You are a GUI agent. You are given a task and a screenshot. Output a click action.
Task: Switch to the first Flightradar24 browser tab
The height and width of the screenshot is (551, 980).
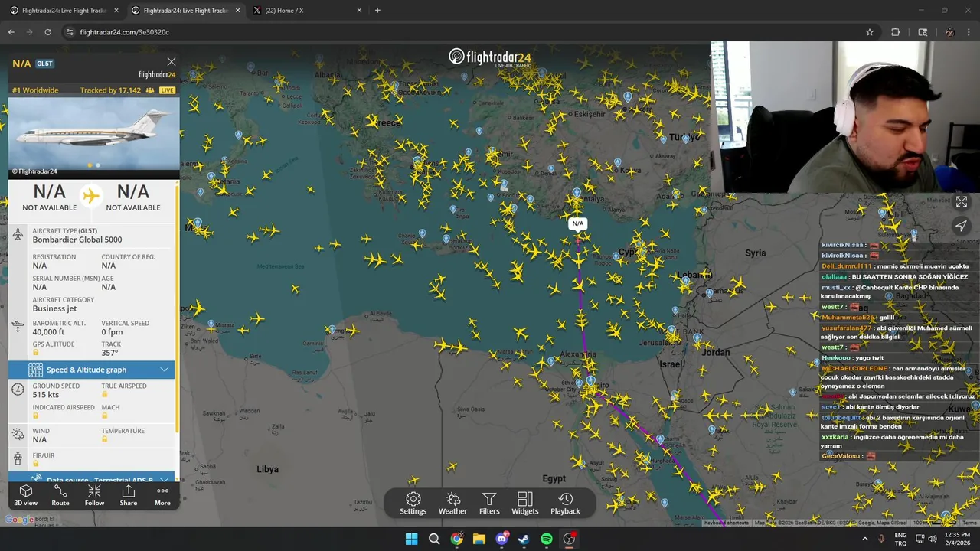[64, 11]
